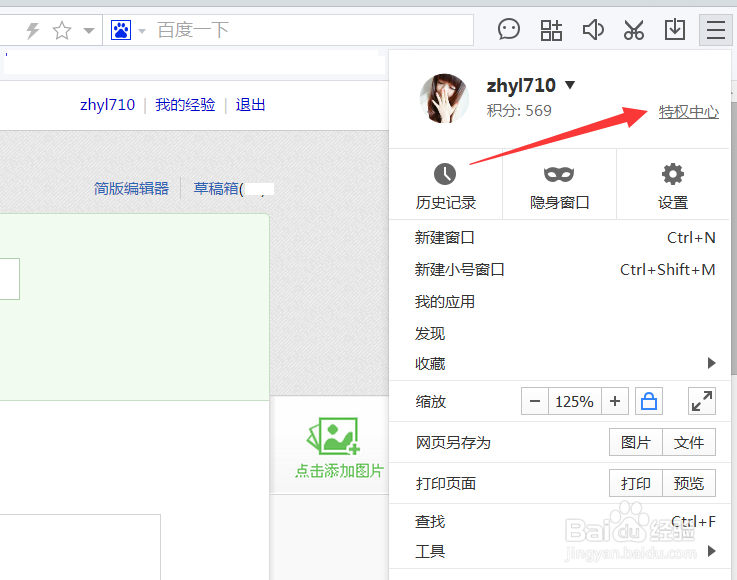Toggle the speaker mute icon
Viewport: 737px width, 580px height.
(593, 30)
